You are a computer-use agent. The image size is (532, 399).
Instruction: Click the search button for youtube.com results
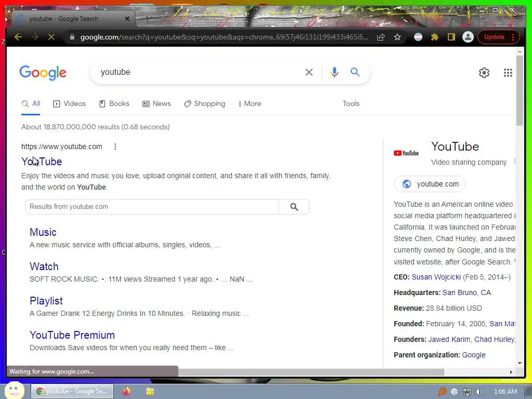tap(294, 207)
